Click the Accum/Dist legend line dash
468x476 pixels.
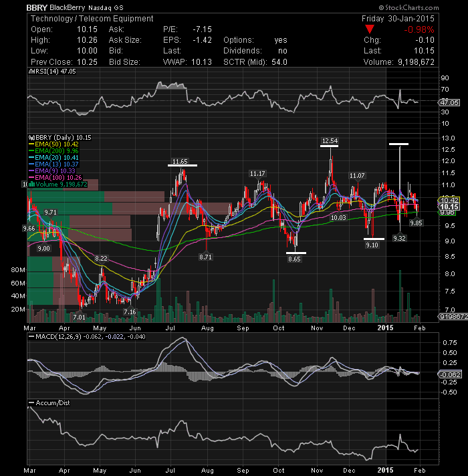coord(31,403)
